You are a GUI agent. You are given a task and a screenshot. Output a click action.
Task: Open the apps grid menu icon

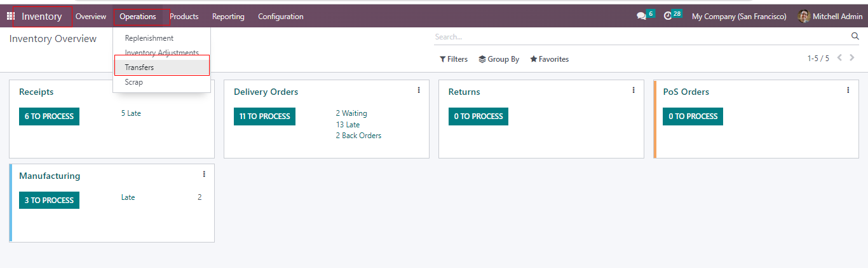[x=10, y=16]
